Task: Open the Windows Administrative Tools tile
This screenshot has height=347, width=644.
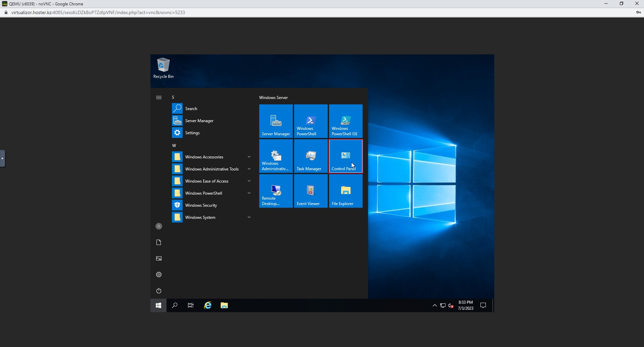Action: click(x=276, y=156)
